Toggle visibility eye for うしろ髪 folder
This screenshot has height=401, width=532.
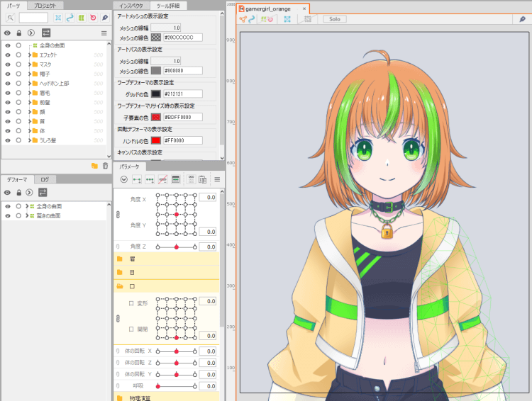click(8, 140)
